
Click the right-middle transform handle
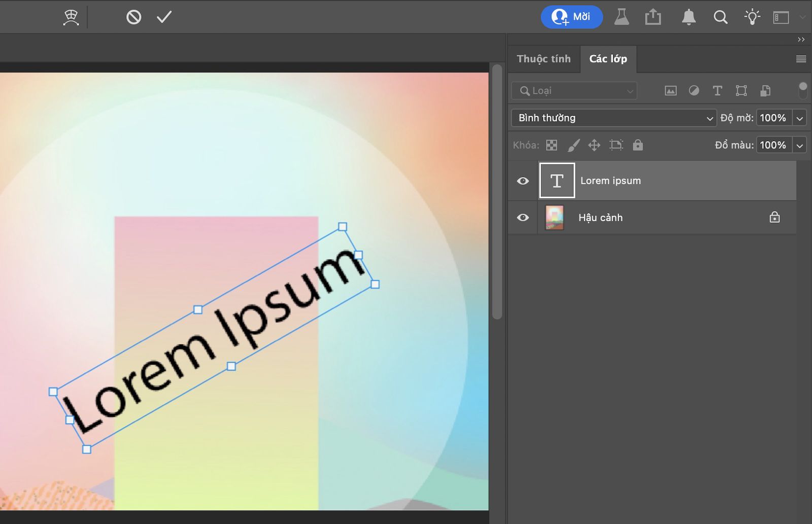pyautogui.click(x=358, y=255)
